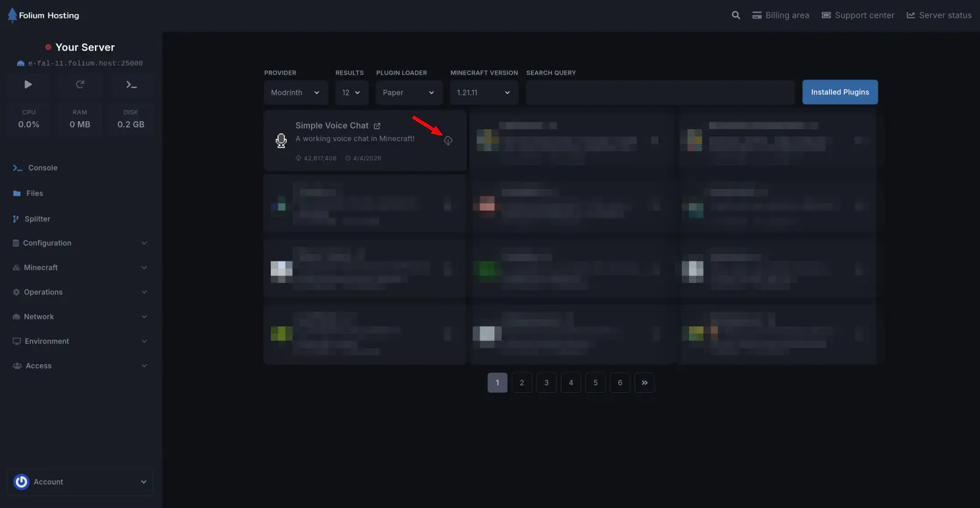Open the Billing area link
This screenshot has height=508, width=980.
pyautogui.click(x=780, y=15)
